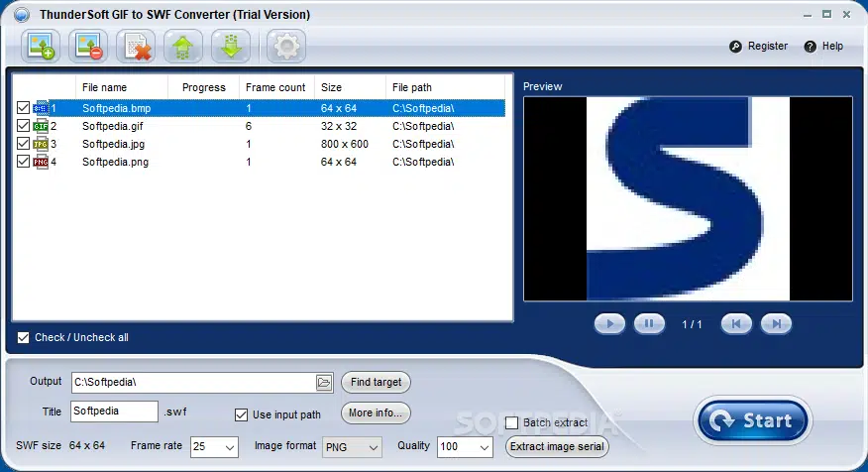Click the Output path input field
The height and width of the screenshot is (472, 868).
tap(193, 382)
